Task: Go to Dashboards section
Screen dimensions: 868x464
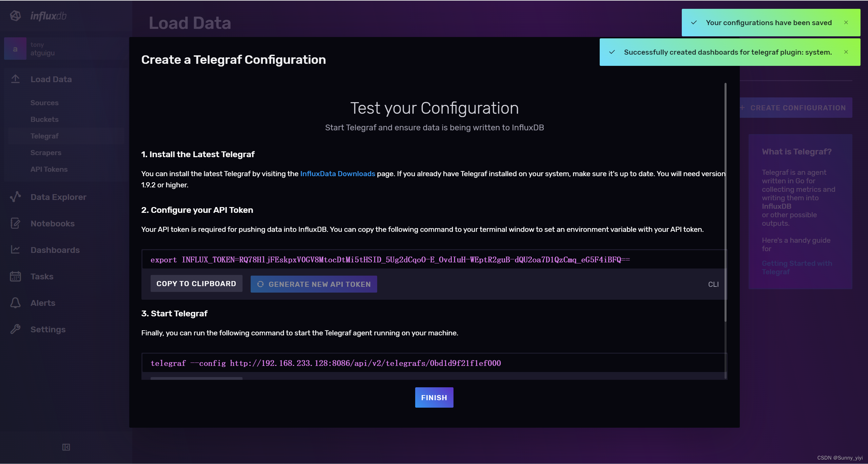Action: click(55, 250)
